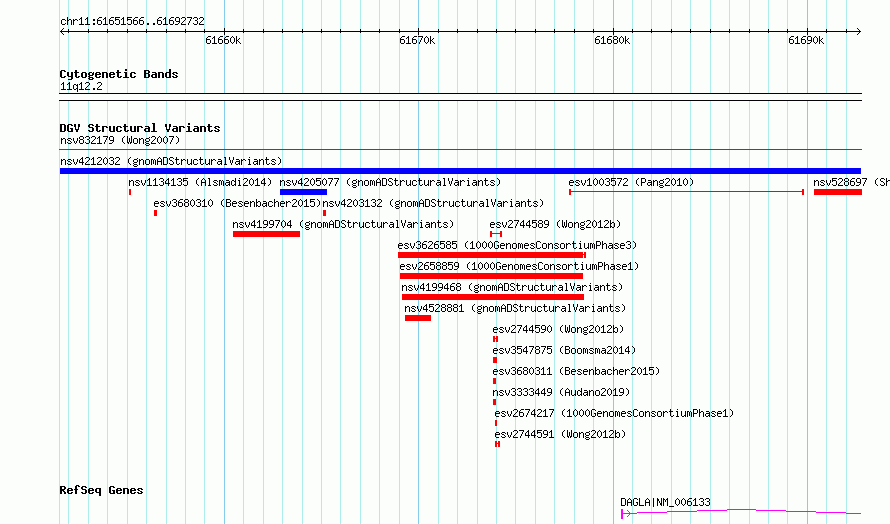The height and width of the screenshot is (524, 890).
Task: Open the RefSeq Genes track header
Action: point(101,490)
